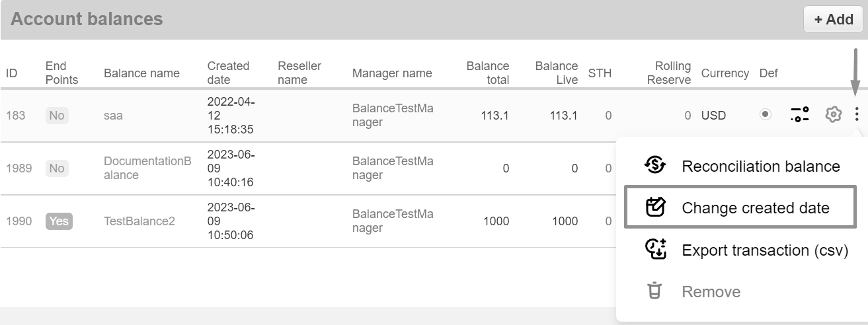Click the Manager name column header
This screenshot has height=325, width=868.
(391, 73)
